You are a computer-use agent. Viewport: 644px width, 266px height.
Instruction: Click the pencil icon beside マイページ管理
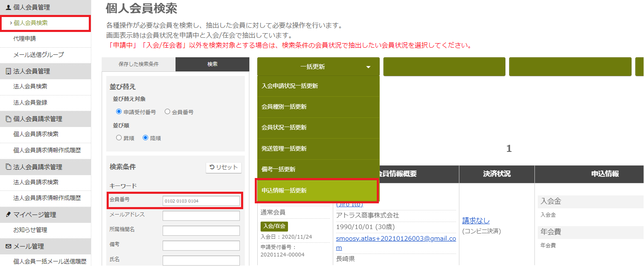[x=8, y=215]
